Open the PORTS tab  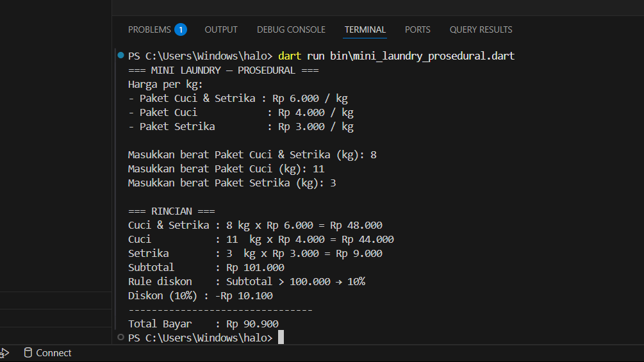pyautogui.click(x=418, y=29)
